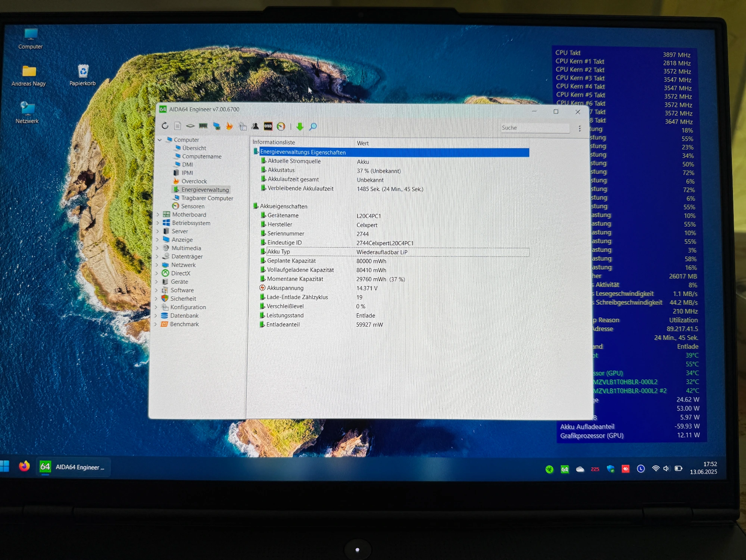Open the Report document icon
The image size is (746, 560).
click(178, 126)
